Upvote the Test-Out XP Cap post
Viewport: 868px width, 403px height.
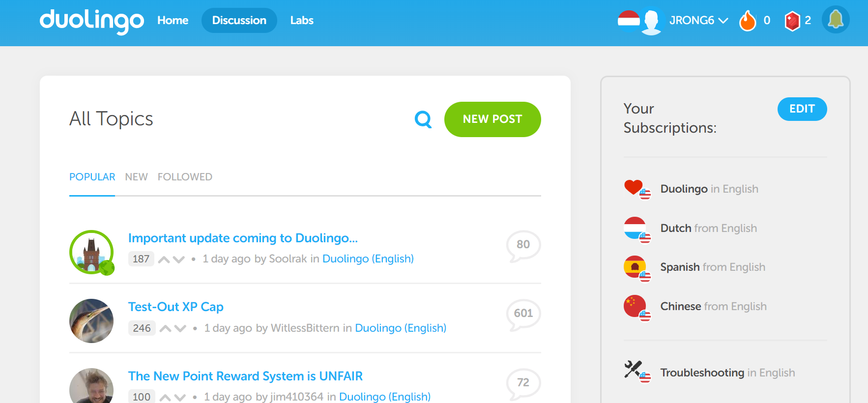[x=166, y=328]
